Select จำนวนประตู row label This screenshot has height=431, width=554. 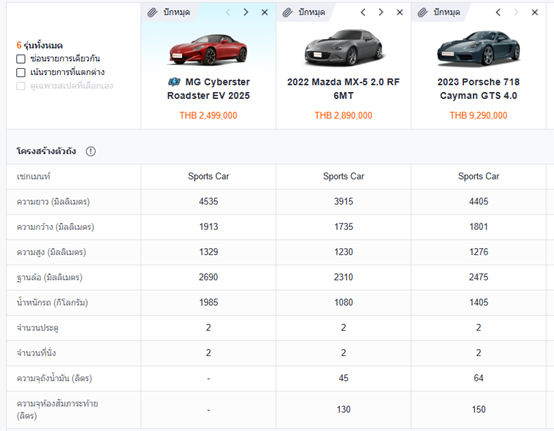click(37, 328)
